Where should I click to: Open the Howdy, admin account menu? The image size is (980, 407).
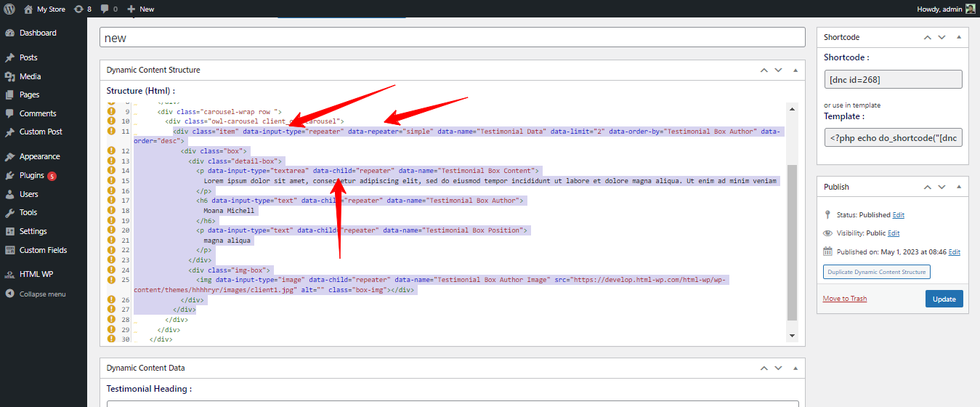click(947, 9)
